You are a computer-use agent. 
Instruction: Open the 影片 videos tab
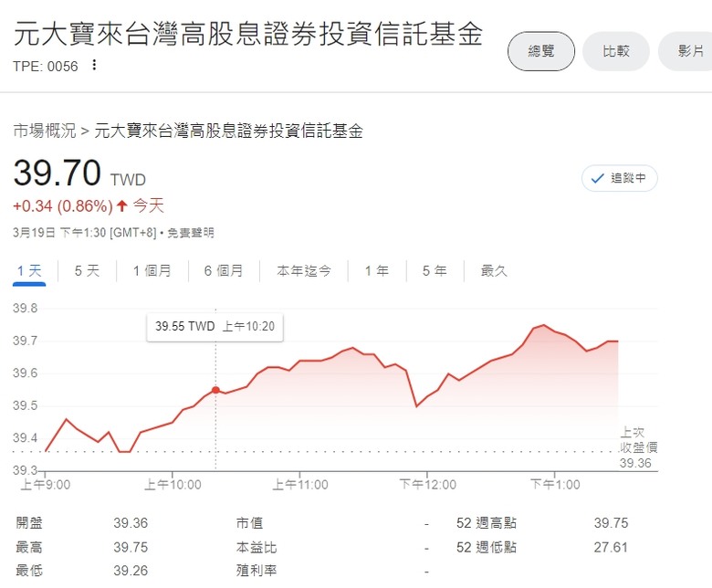pyautogui.click(x=687, y=51)
